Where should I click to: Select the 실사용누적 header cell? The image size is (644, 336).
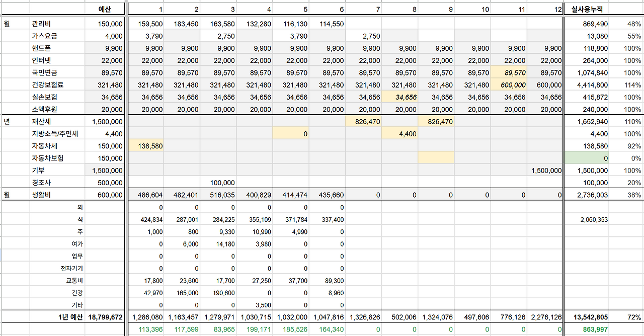587,9
